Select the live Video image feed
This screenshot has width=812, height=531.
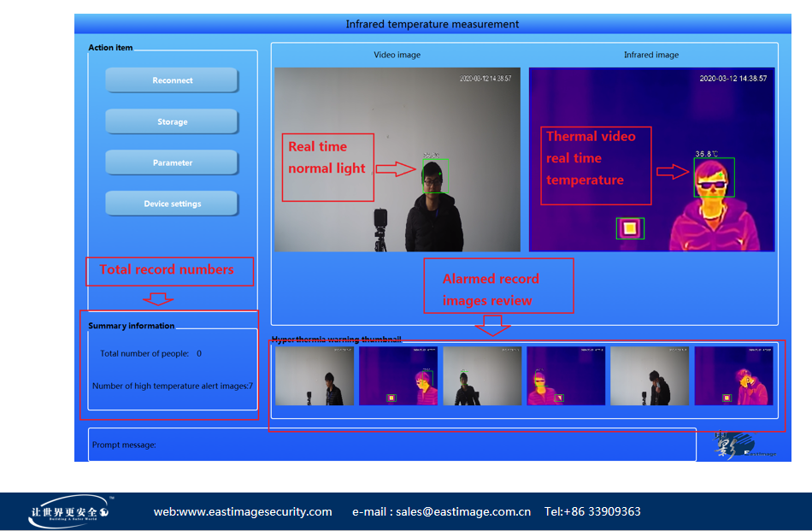[x=397, y=160]
